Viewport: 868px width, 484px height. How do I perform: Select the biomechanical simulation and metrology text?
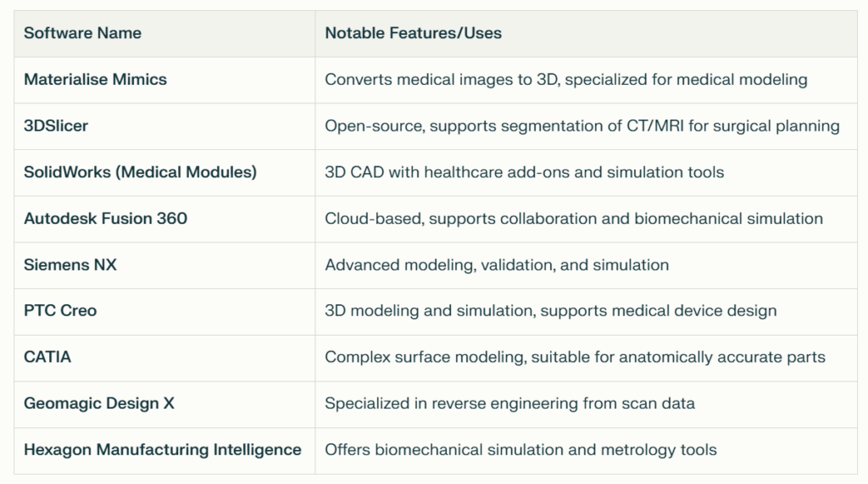[521, 449]
